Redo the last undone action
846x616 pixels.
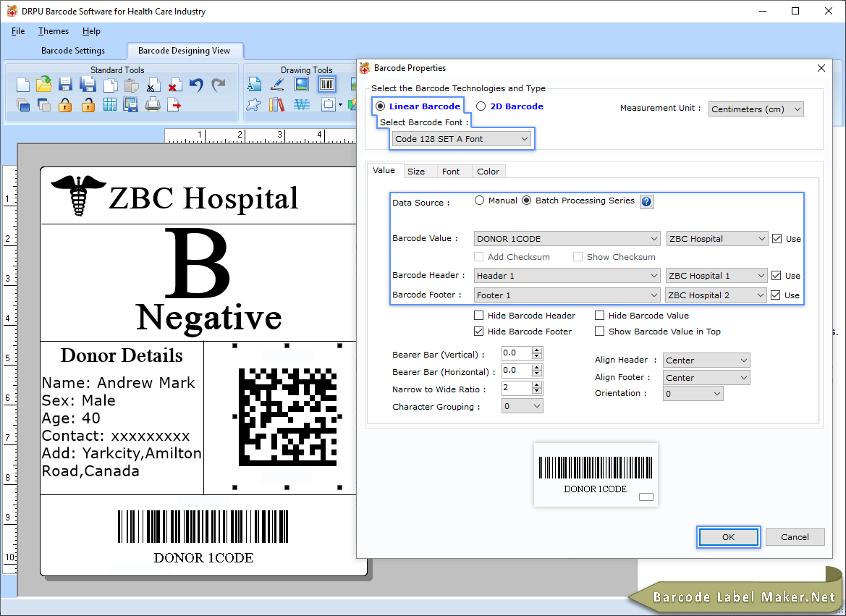(218, 85)
